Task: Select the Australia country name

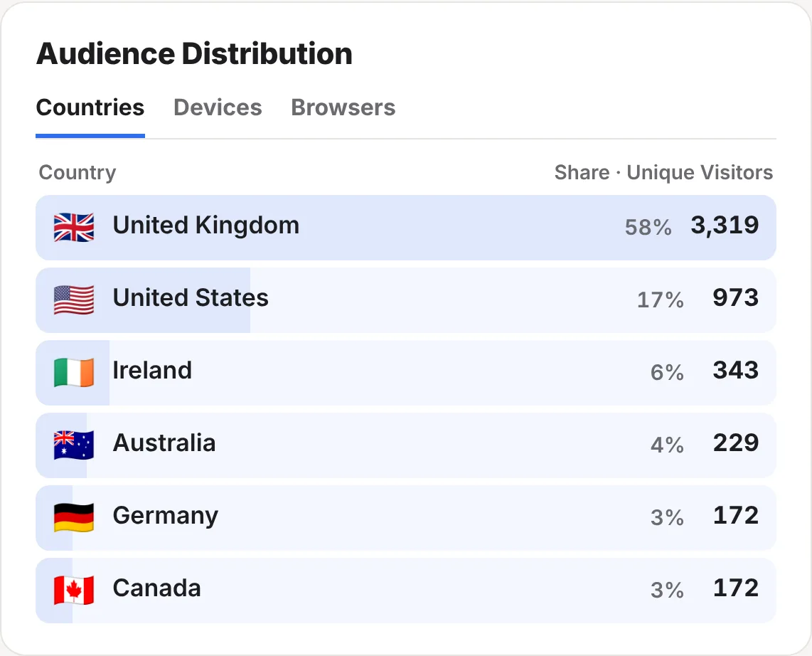Action: point(164,443)
